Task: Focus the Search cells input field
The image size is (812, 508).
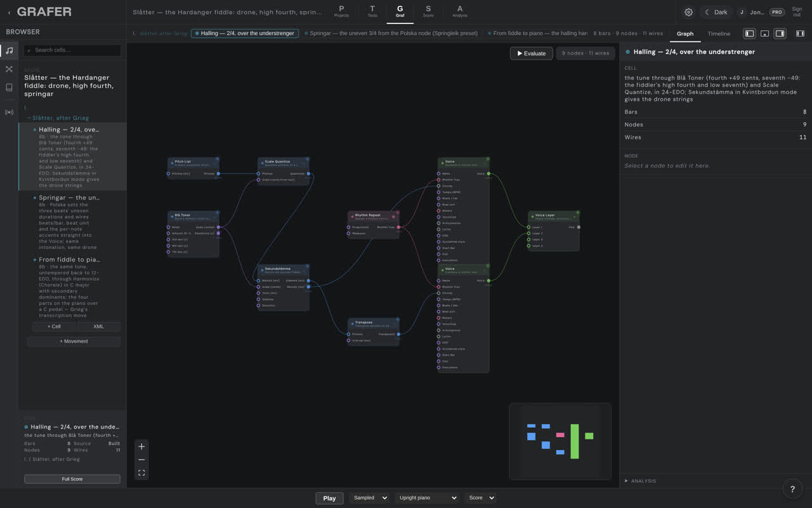Action: tap(72, 50)
